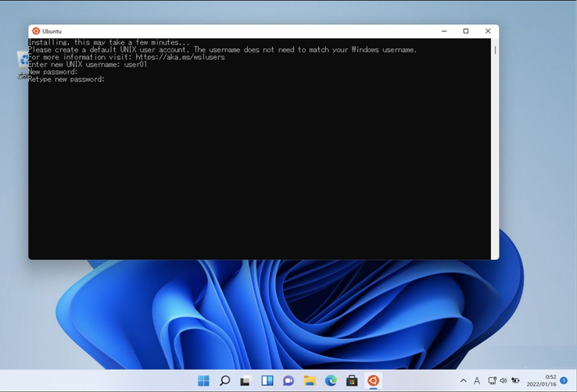Open the clock and date display
577x392 pixels.
point(541,380)
